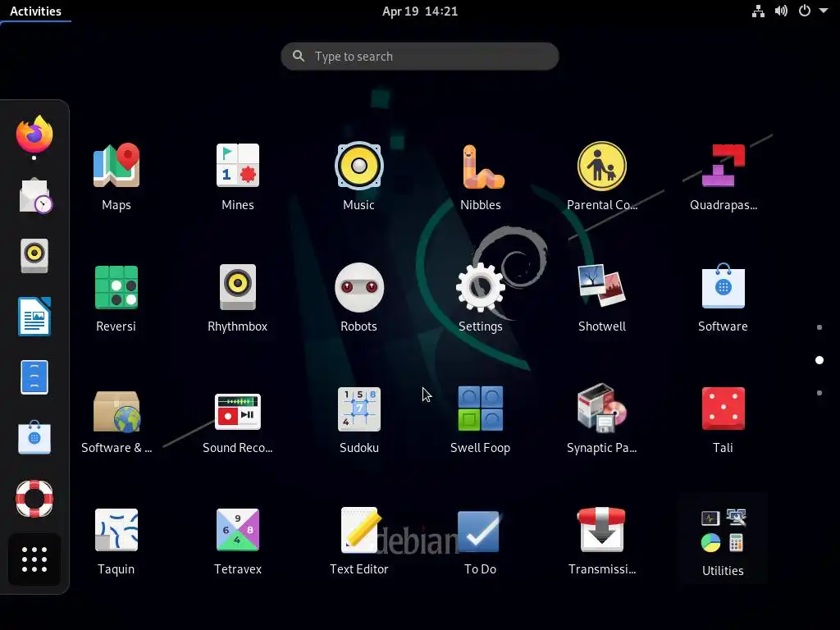Click the volume icon in top bar
The height and width of the screenshot is (630, 840).
coord(781,11)
